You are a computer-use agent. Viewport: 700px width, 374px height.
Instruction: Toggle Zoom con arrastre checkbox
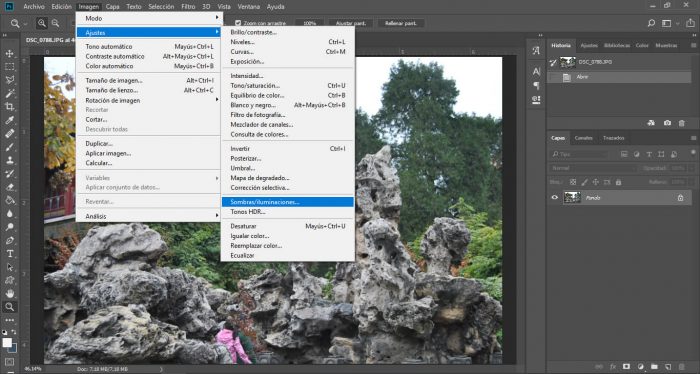point(238,23)
